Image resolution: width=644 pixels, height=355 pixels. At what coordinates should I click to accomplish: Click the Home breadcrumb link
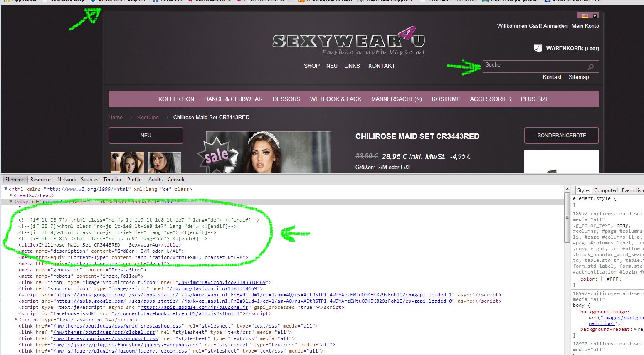(116, 117)
